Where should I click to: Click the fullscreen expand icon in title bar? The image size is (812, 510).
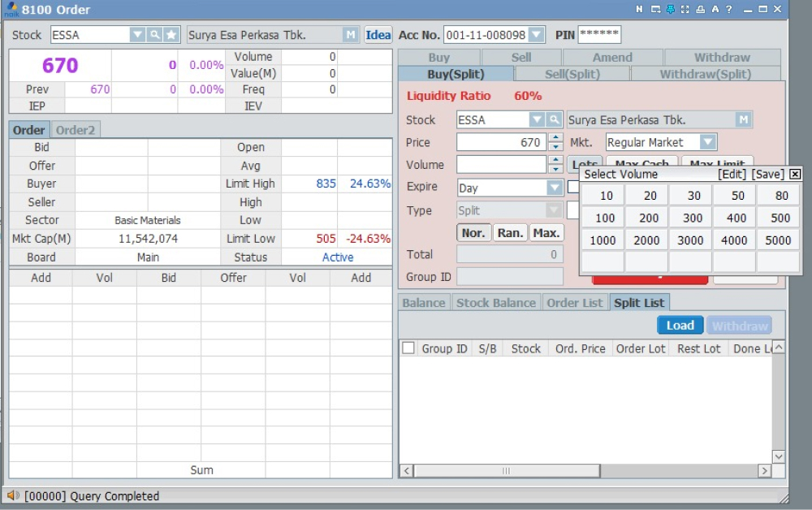685,9
